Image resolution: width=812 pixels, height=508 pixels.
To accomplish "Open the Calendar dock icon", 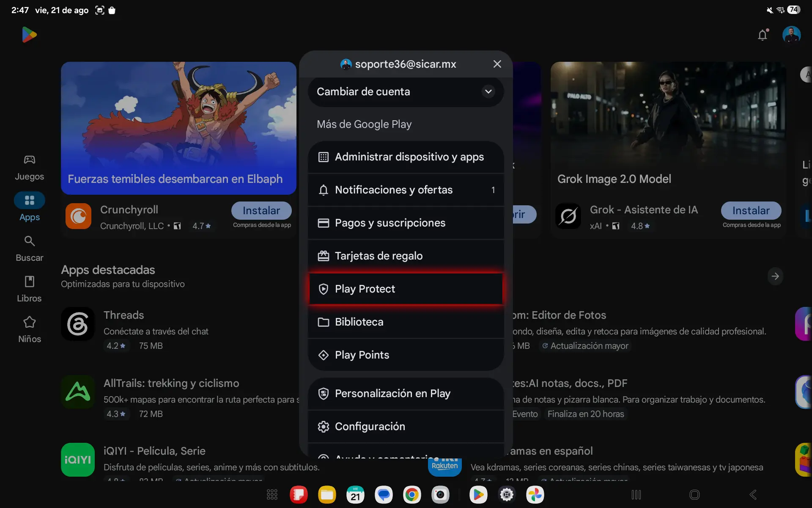I will click(x=355, y=494).
